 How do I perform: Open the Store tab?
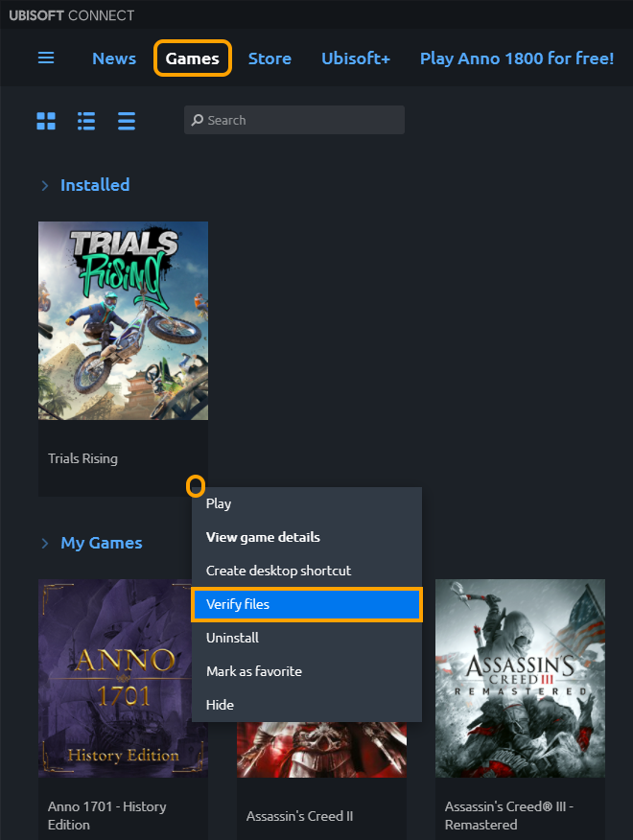point(270,58)
